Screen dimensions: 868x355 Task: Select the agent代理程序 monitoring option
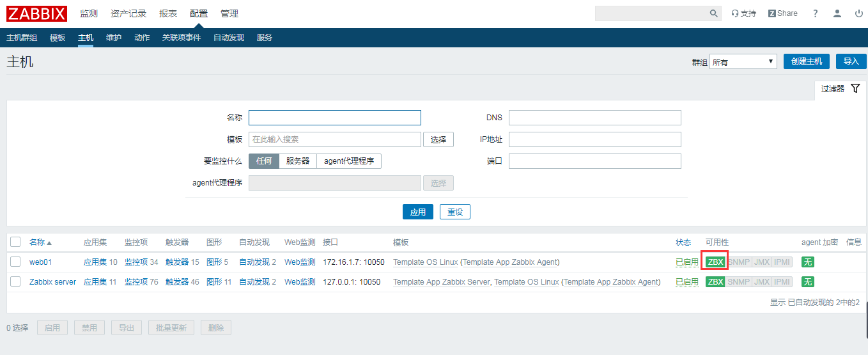point(349,161)
